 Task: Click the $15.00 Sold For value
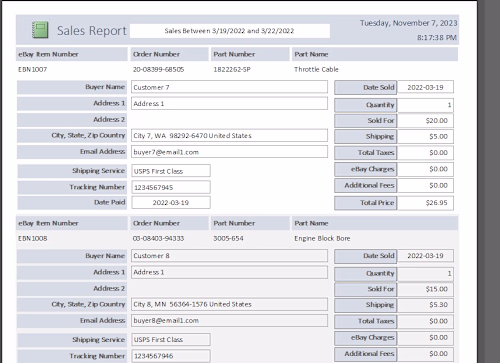pyautogui.click(x=425, y=289)
